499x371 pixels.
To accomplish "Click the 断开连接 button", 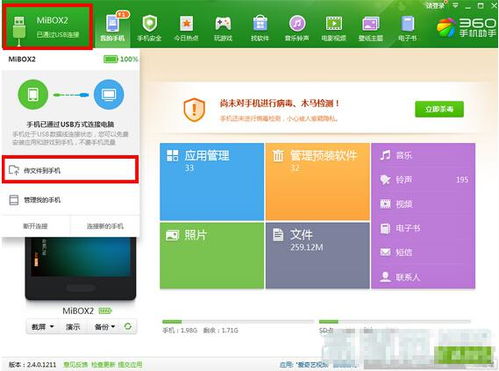I will [x=35, y=226].
